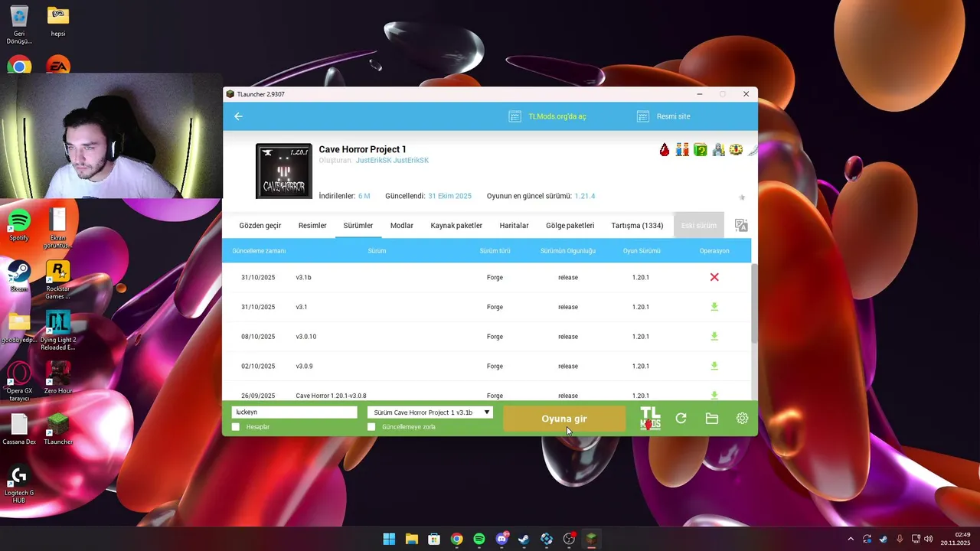Open Opera GX desktop shortcut
Screen dimensions: 980x551
19,381
